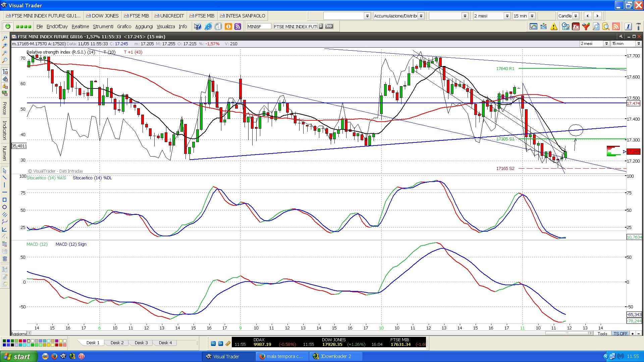Open the Numeri side panel tab
Viewport: 644px width, 362px height.
pyautogui.click(x=5, y=153)
